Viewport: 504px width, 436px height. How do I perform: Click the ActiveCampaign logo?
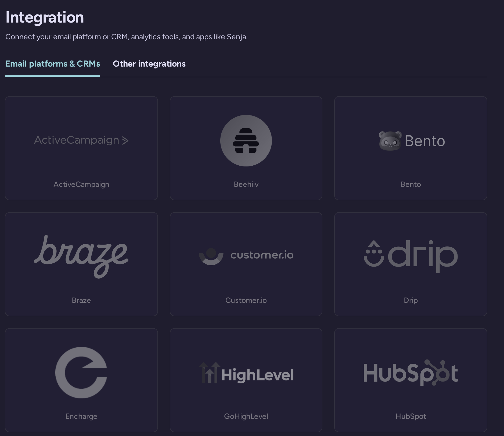pyautogui.click(x=81, y=140)
